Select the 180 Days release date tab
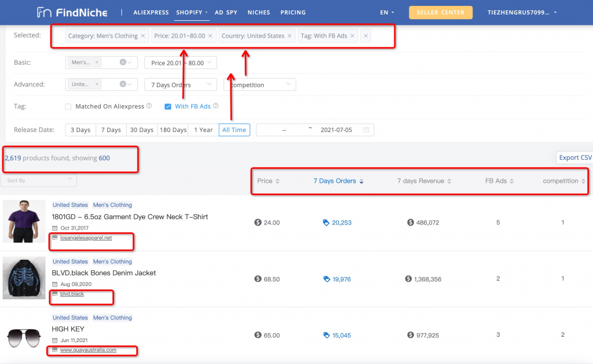The width and height of the screenshot is (593, 364). 173,130
